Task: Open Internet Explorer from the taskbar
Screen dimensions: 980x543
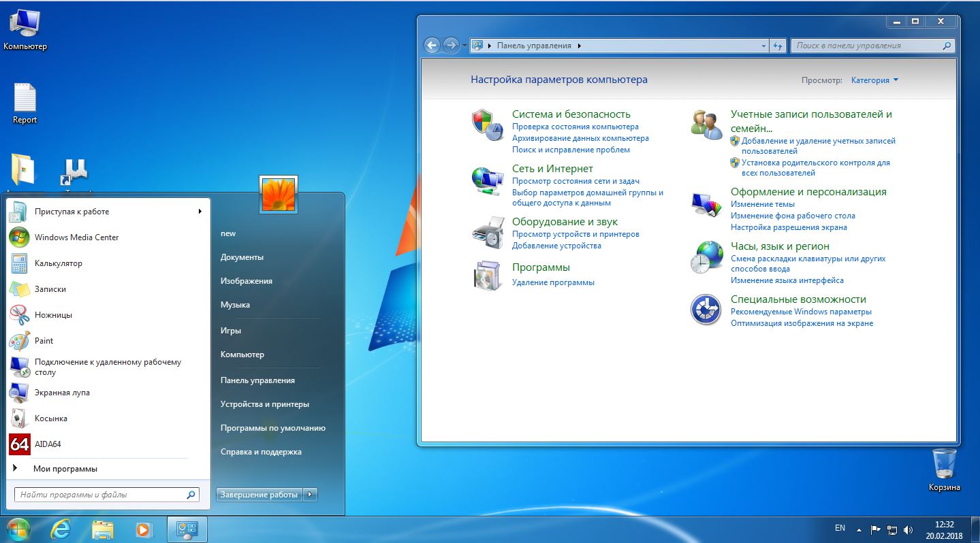Action: click(x=60, y=529)
